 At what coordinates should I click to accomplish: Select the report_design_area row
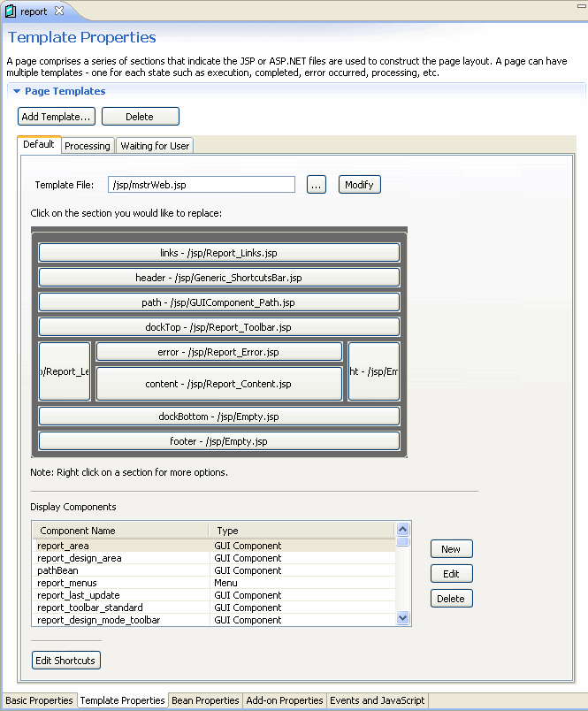coord(214,558)
